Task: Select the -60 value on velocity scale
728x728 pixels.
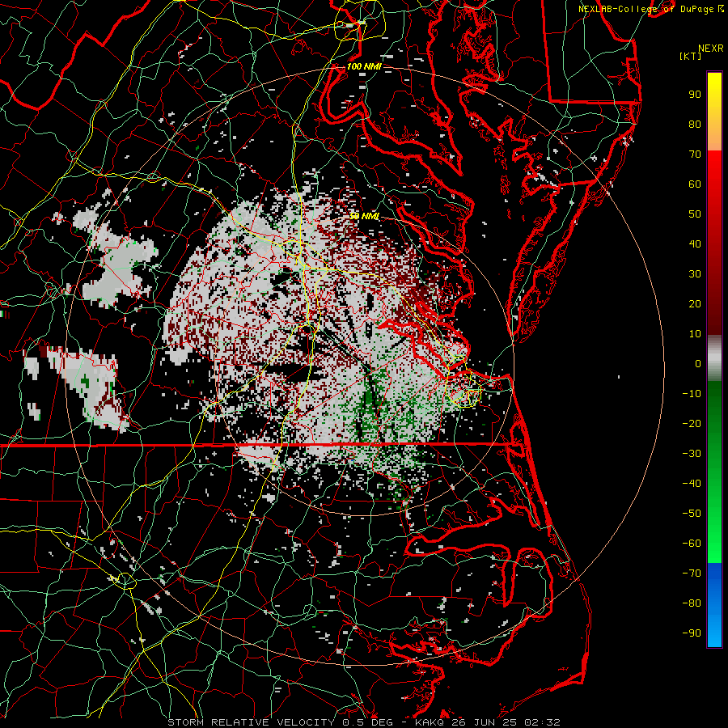Action: pyautogui.click(x=692, y=544)
